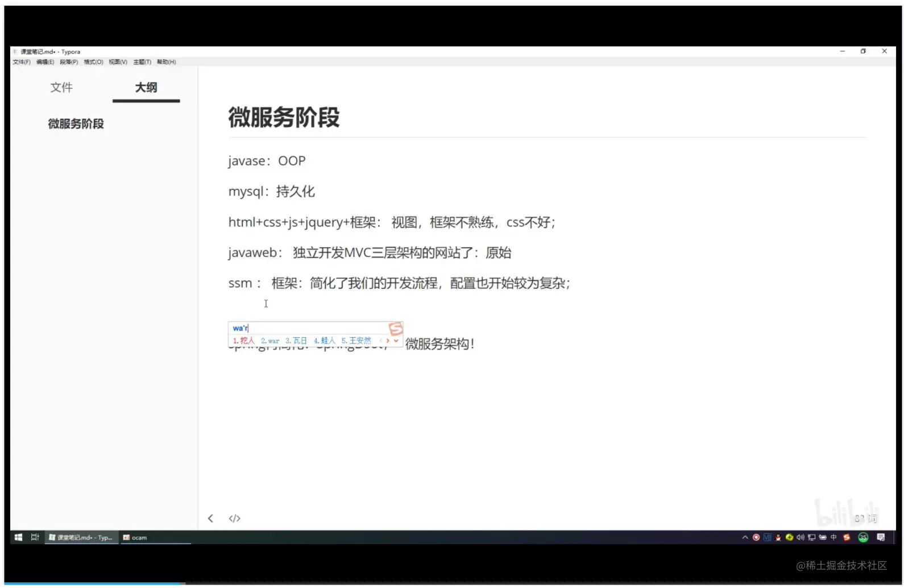Click the Sogou logo on the IME bar

(x=396, y=329)
